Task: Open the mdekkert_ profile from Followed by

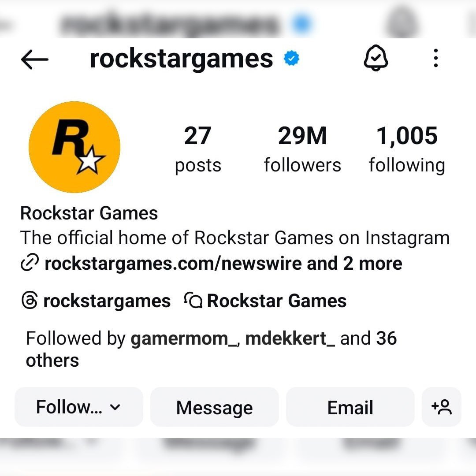Action: (290, 338)
